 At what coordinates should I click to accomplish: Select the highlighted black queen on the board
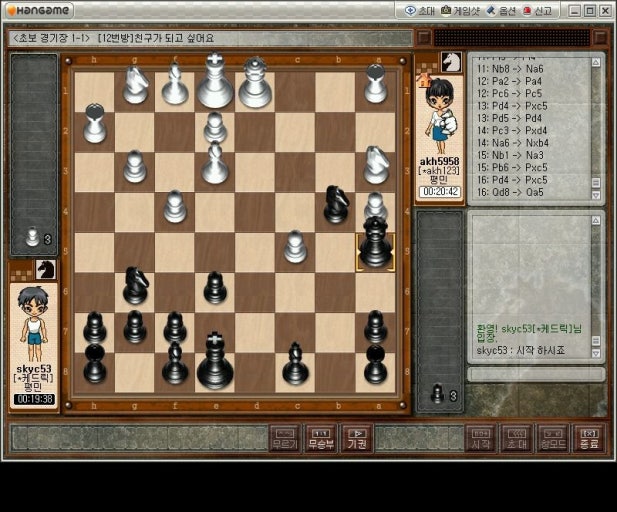[375, 244]
